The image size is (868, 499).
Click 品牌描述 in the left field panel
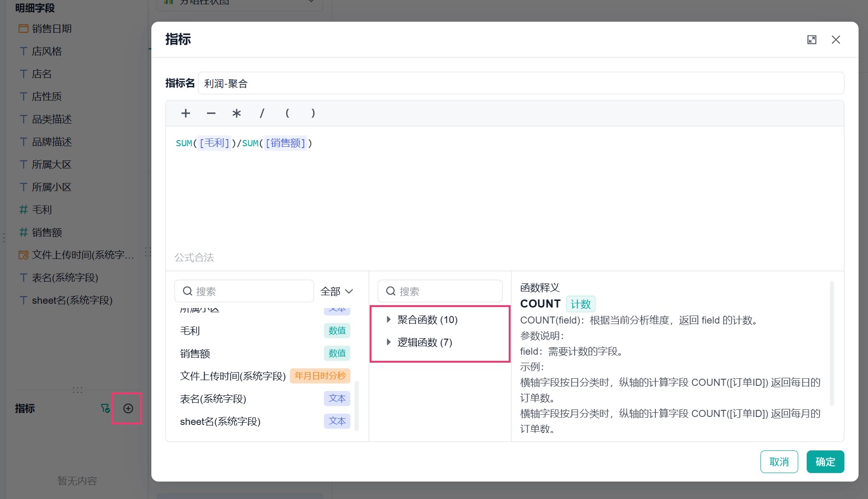coord(52,142)
